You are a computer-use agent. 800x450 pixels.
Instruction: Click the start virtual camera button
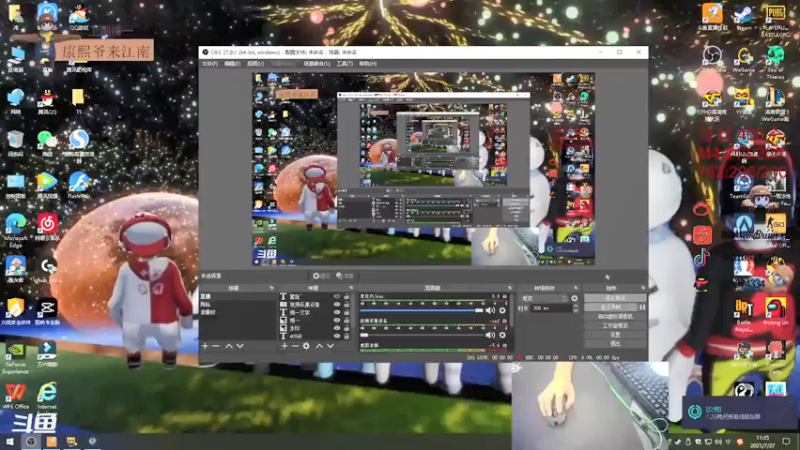615,316
